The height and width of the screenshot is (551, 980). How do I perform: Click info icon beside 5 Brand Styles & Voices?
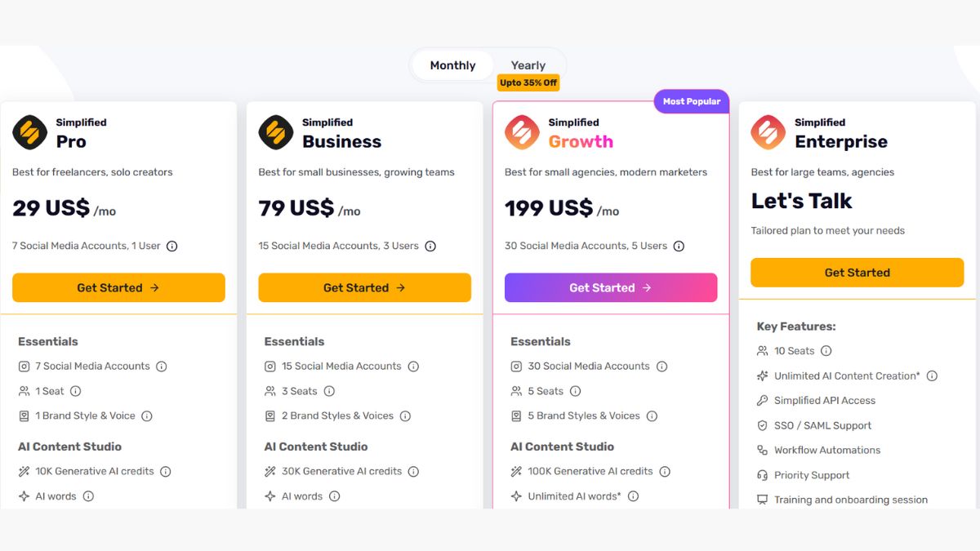(652, 415)
